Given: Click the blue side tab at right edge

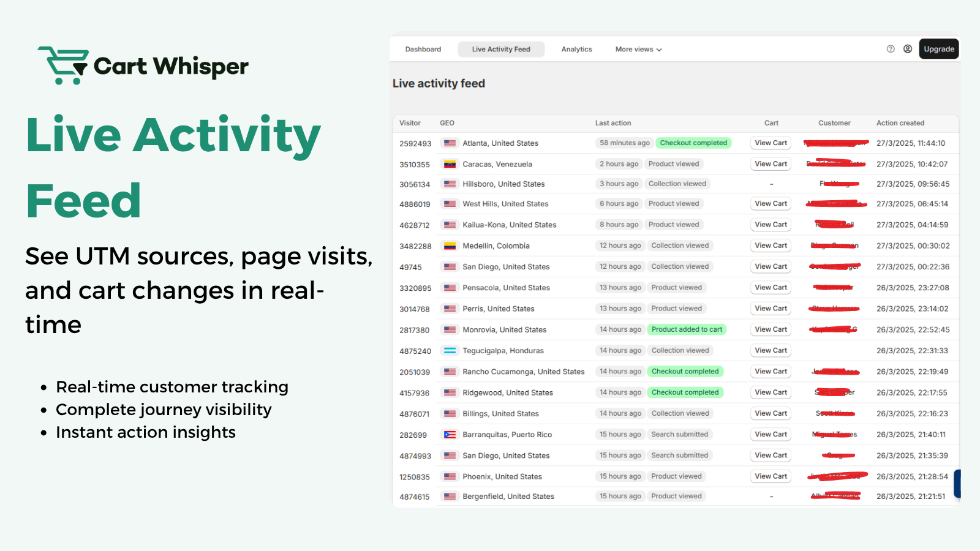Looking at the screenshot, I should [x=957, y=484].
